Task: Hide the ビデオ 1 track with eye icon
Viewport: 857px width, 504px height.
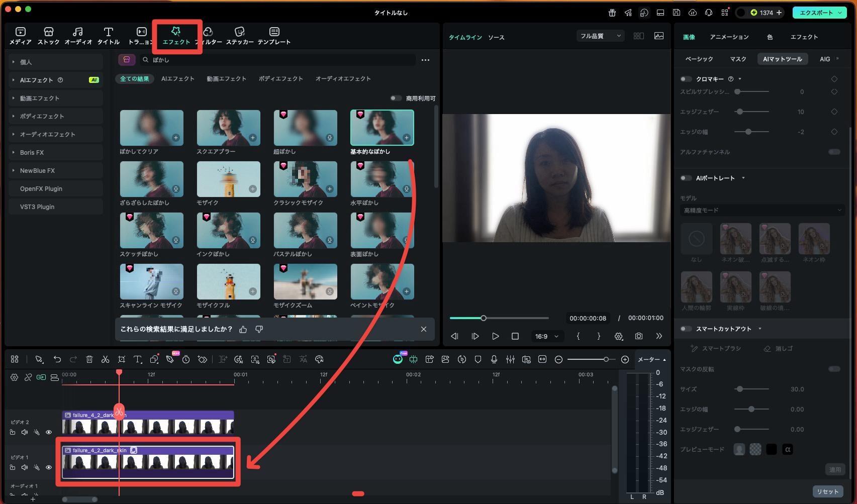Action: (49, 467)
